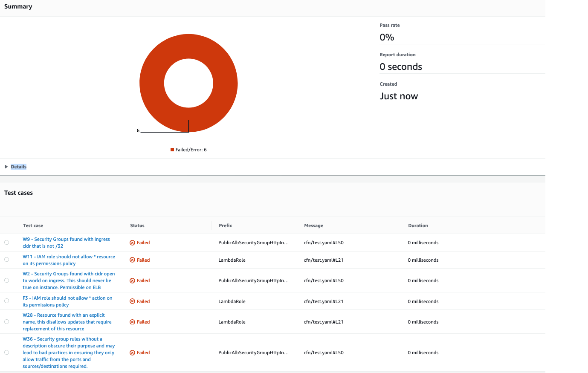Viewport: 588px width, 373px height.
Task: Click the Failed status icon on the F3 row
Action: (132, 301)
